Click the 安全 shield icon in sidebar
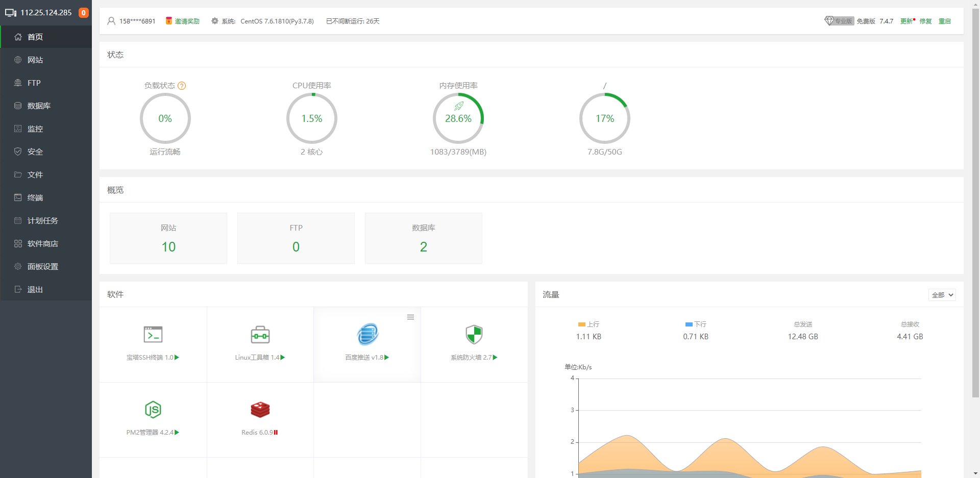The width and height of the screenshot is (980, 478). click(18, 152)
